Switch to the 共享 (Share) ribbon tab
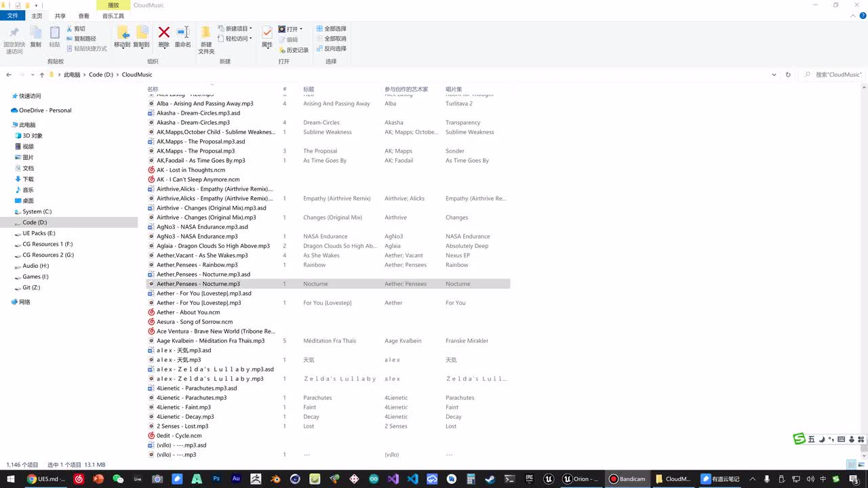 pos(60,16)
